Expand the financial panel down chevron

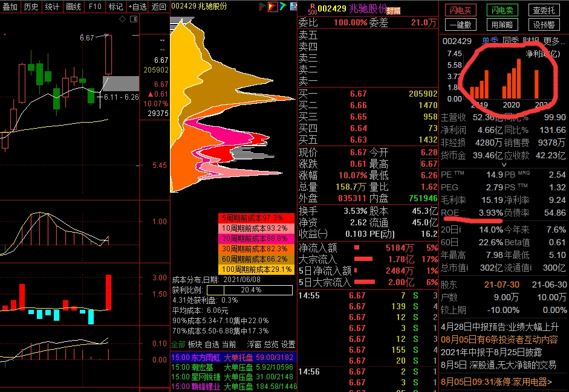pyautogui.click(x=504, y=165)
